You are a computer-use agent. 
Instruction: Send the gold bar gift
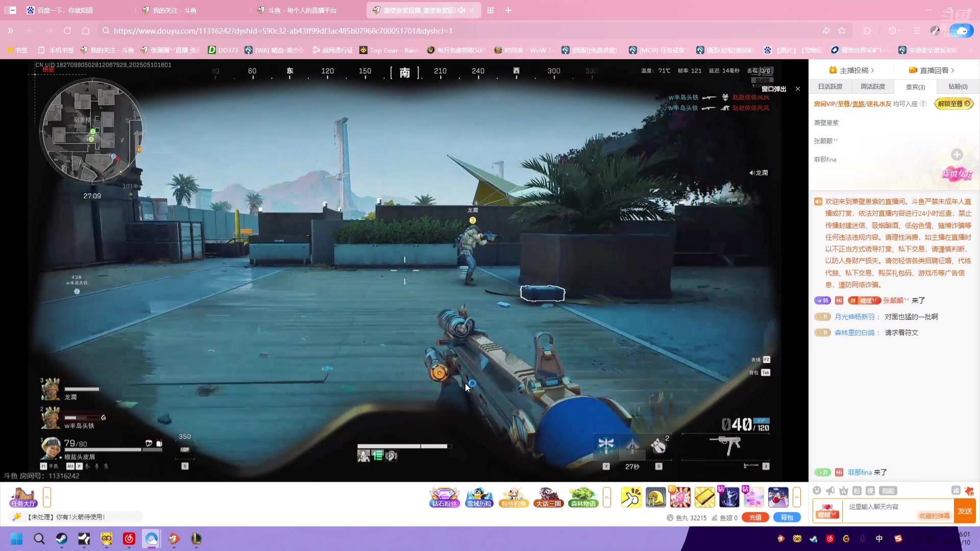[x=704, y=497]
